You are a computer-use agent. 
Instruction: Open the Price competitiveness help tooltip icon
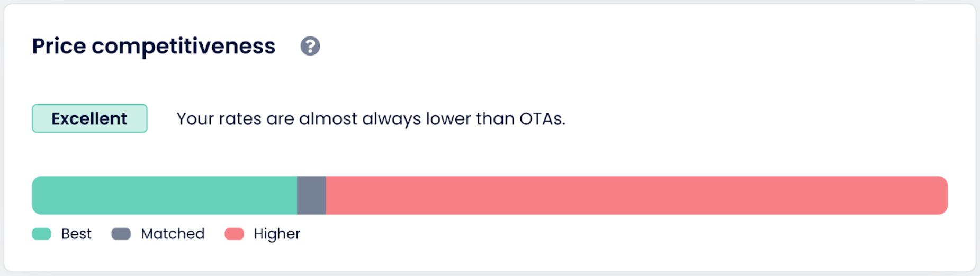click(310, 46)
